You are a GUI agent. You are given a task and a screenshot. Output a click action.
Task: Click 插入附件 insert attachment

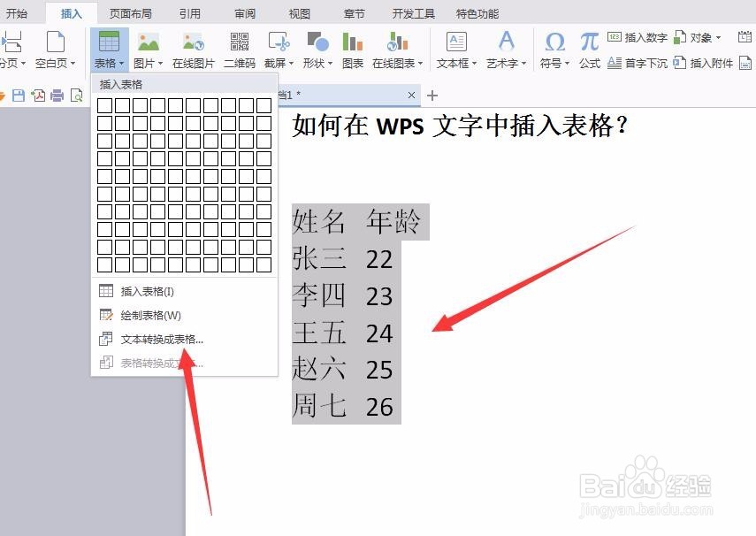tap(703, 63)
